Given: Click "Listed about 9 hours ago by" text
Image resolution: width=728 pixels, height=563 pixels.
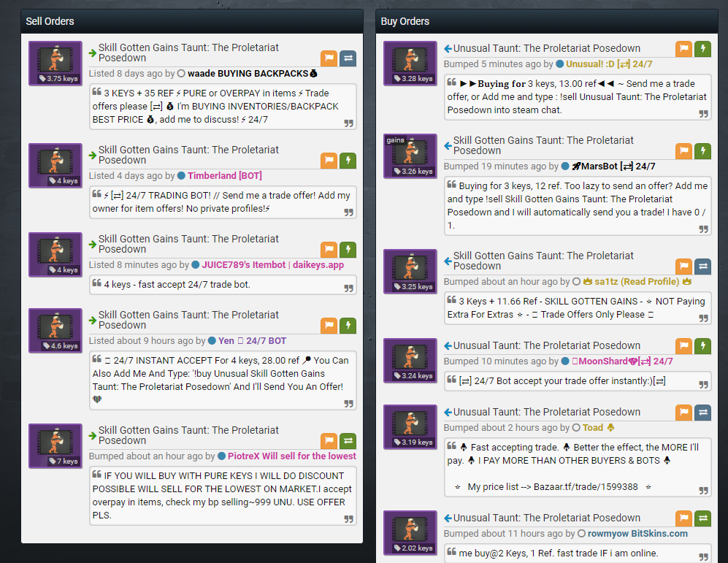Looking at the screenshot, I should [x=147, y=341].
